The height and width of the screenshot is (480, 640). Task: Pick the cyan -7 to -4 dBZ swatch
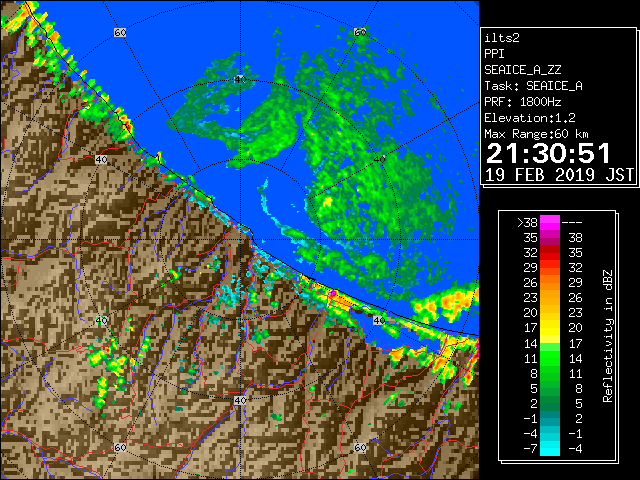tap(550, 448)
